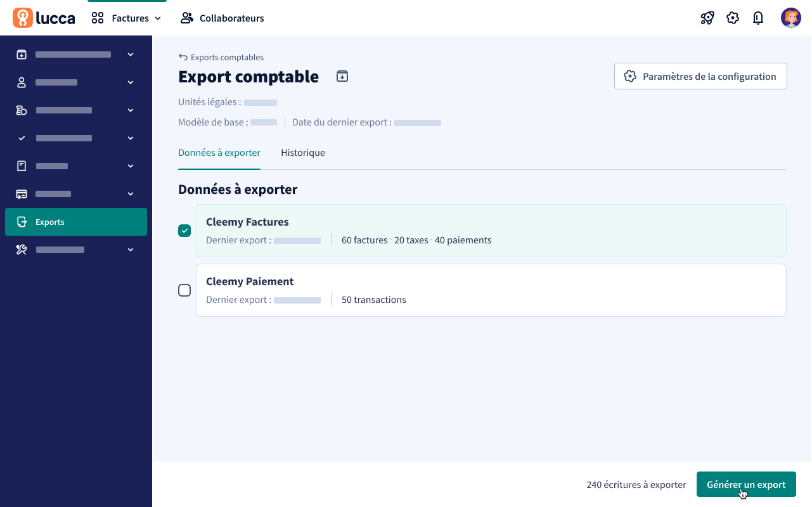Go back to Exports comptables
The width and height of the screenshot is (812, 507).
[x=221, y=57]
